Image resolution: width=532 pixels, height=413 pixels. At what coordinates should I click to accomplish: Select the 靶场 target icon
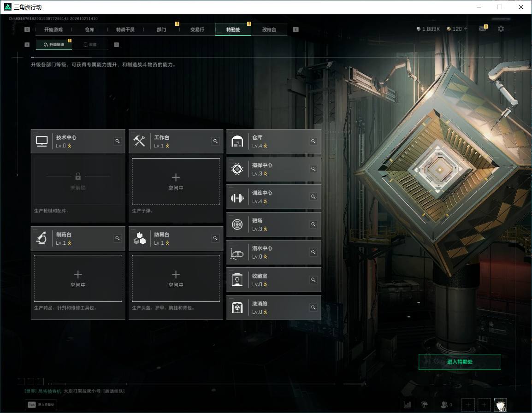tap(237, 224)
